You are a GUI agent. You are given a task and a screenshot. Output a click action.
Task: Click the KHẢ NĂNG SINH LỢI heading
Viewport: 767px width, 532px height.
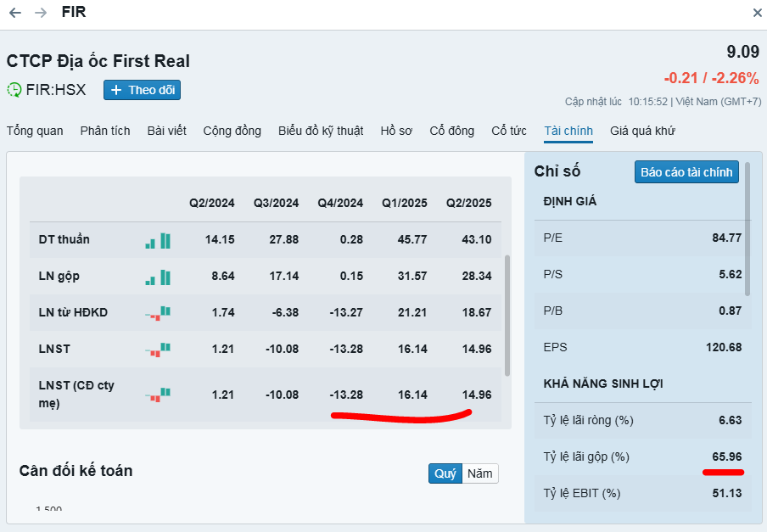tap(603, 384)
